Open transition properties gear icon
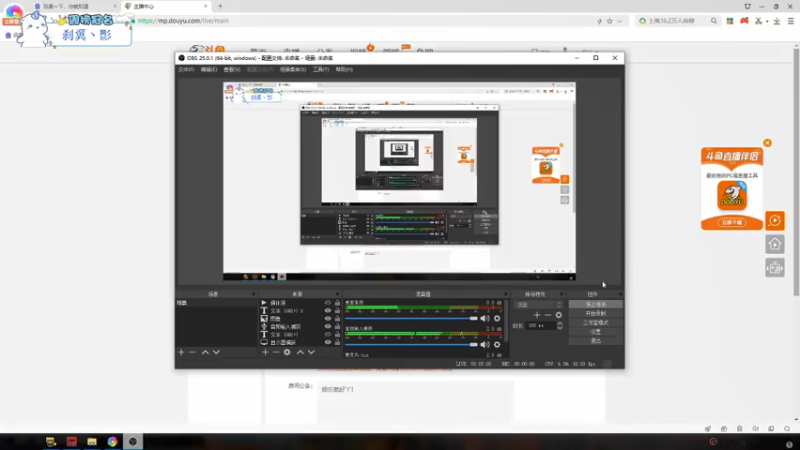Image resolution: width=800 pixels, height=450 pixels. pyautogui.click(x=559, y=315)
